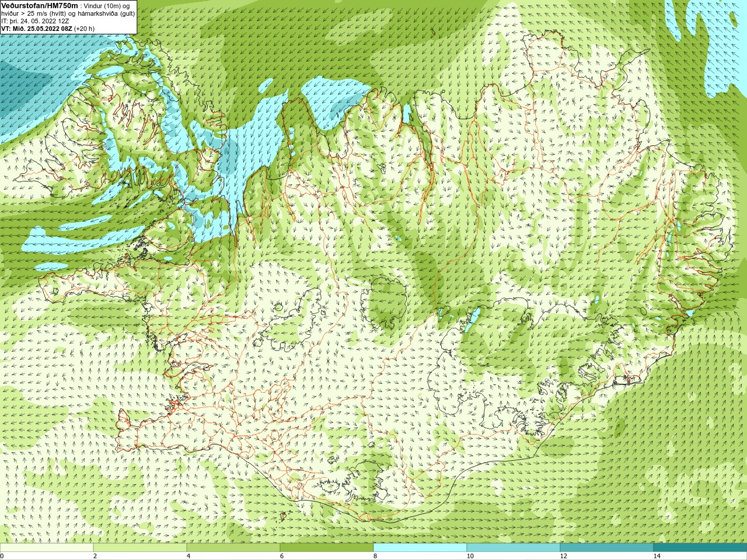Click the '8' legend scale label
This screenshot has width=747, height=560.
(x=375, y=556)
